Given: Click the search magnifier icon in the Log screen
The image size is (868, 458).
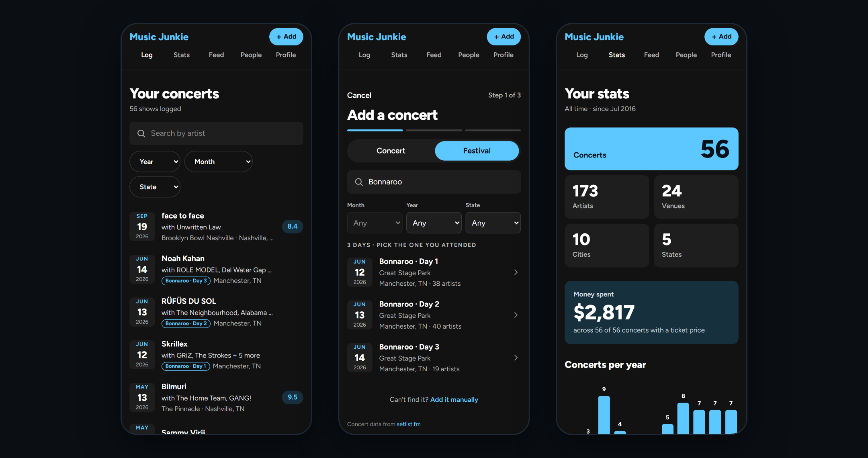Looking at the screenshot, I should coord(141,133).
